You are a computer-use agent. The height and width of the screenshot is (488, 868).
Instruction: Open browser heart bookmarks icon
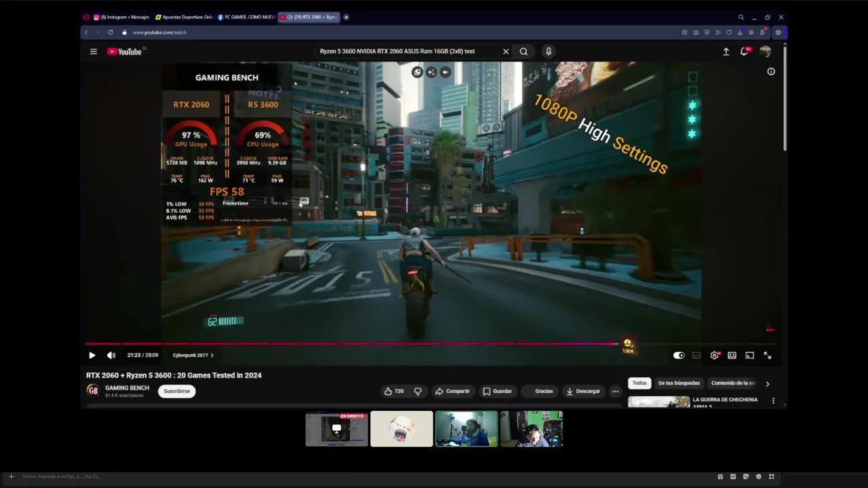(x=729, y=33)
